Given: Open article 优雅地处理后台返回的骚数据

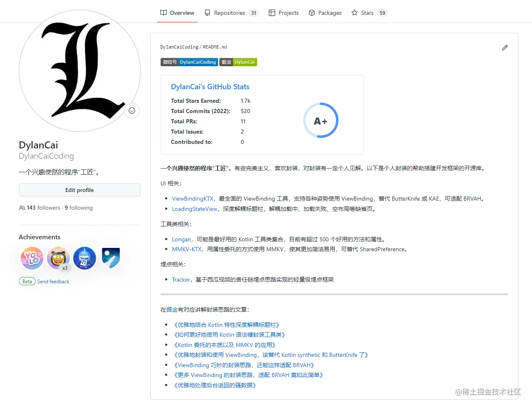Looking at the screenshot, I should click(215, 385).
